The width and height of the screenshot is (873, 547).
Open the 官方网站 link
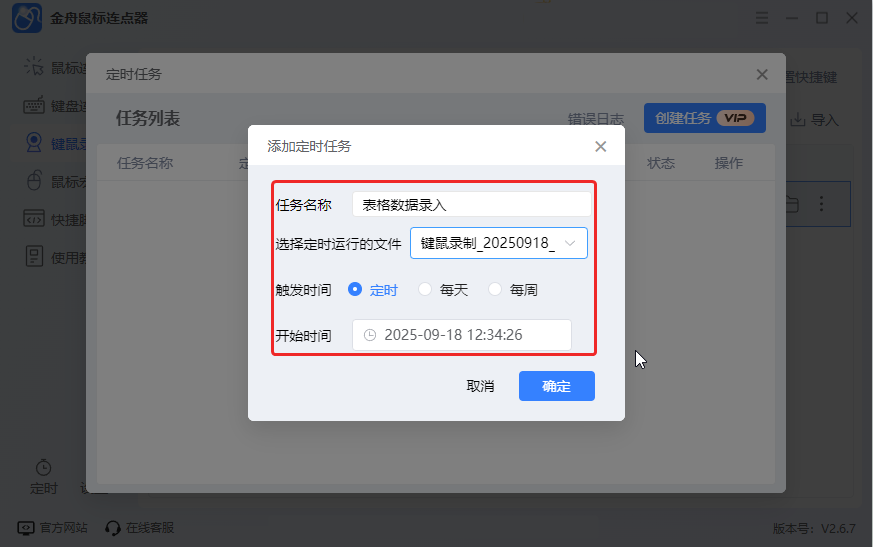coord(53,528)
